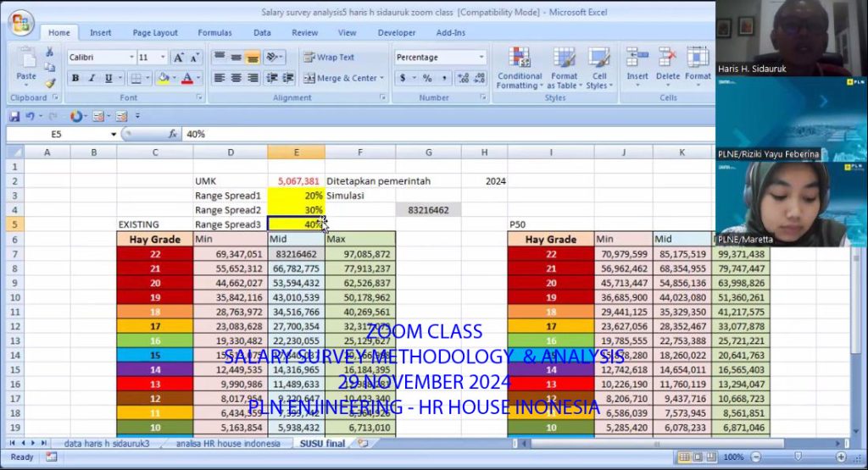Open the Calibri font name dropdown
Screen dimensions: 868x470
(131, 58)
